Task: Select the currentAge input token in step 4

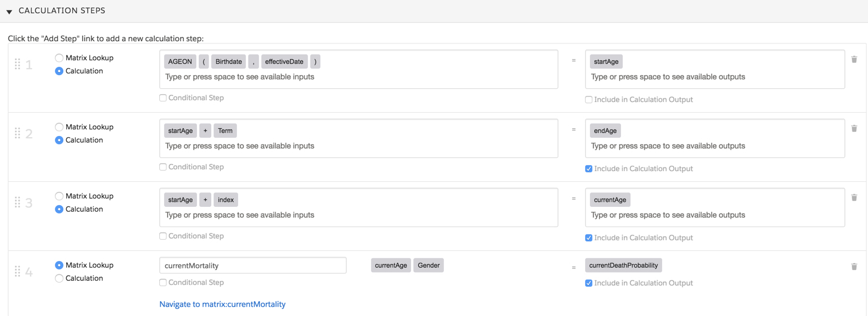Action: [x=391, y=265]
